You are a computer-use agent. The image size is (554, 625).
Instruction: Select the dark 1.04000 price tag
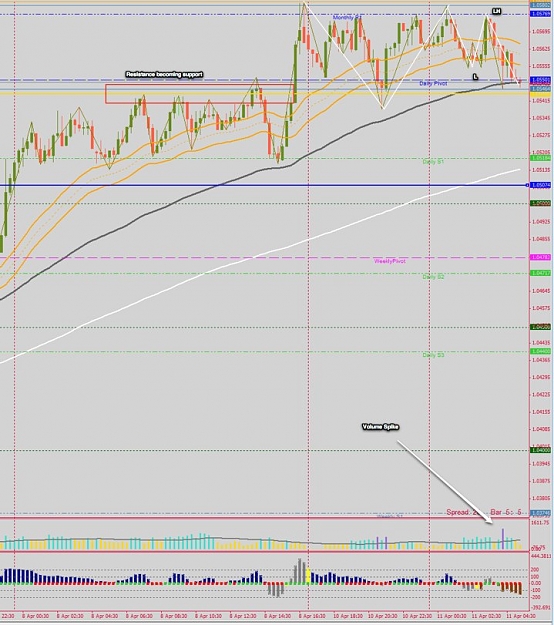pyautogui.click(x=541, y=450)
